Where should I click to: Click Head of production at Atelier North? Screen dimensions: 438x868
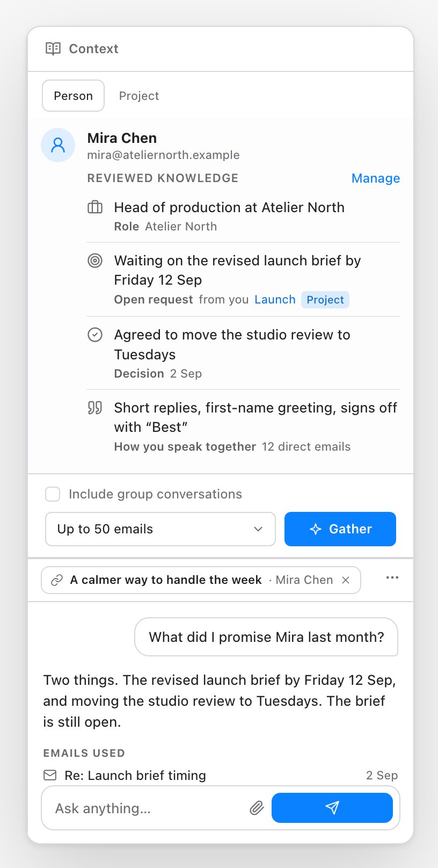tap(229, 207)
